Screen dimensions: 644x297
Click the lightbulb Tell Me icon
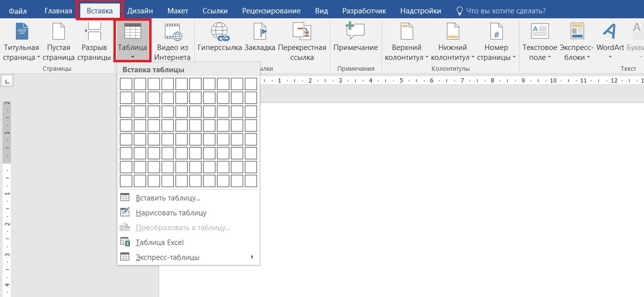coord(459,11)
